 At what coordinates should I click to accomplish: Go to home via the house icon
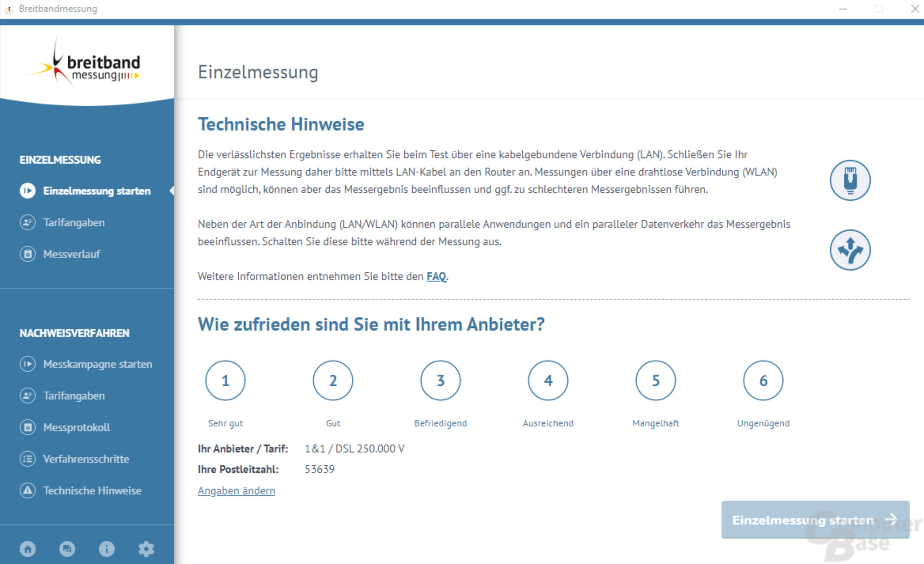[x=28, y=549]
